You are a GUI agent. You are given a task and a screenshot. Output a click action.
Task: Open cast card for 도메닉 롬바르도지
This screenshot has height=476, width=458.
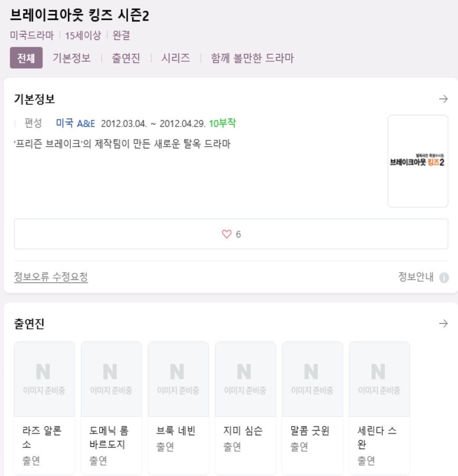click(x=112, y=408)
